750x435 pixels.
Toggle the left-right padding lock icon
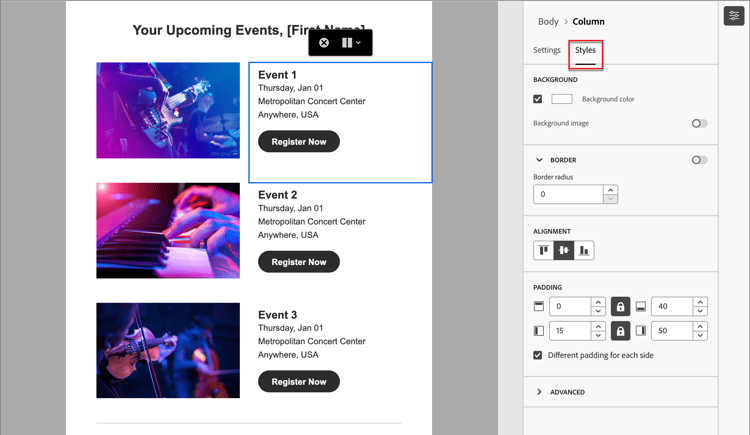(620, 331)
